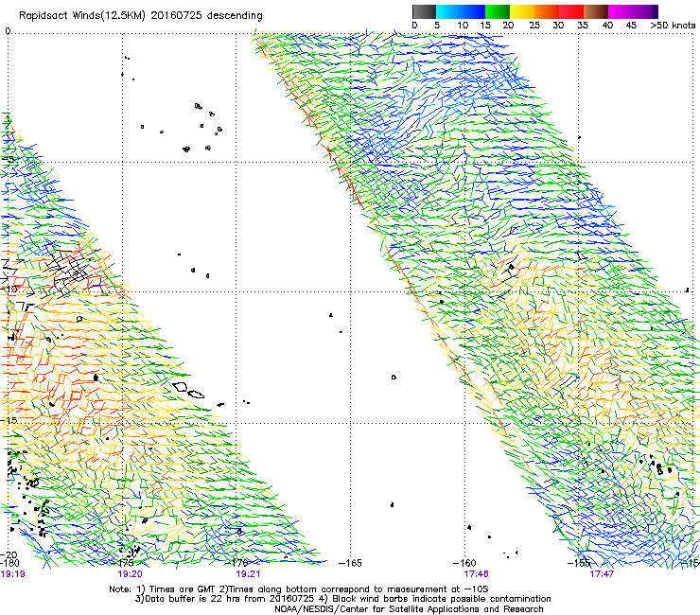Select the orange 25-30 knots legend swatch
The width and height of the screenshot is (700, 615).
547,11
